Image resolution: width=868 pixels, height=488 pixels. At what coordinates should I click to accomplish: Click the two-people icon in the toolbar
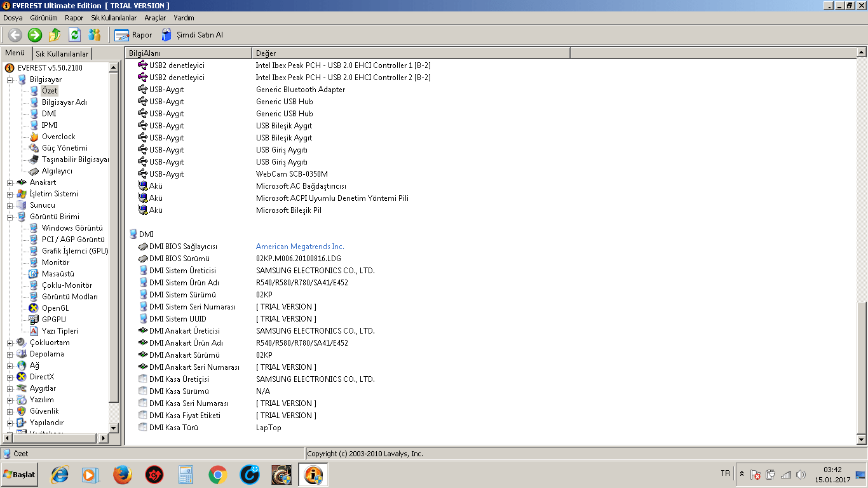click(x=94, y=35)
